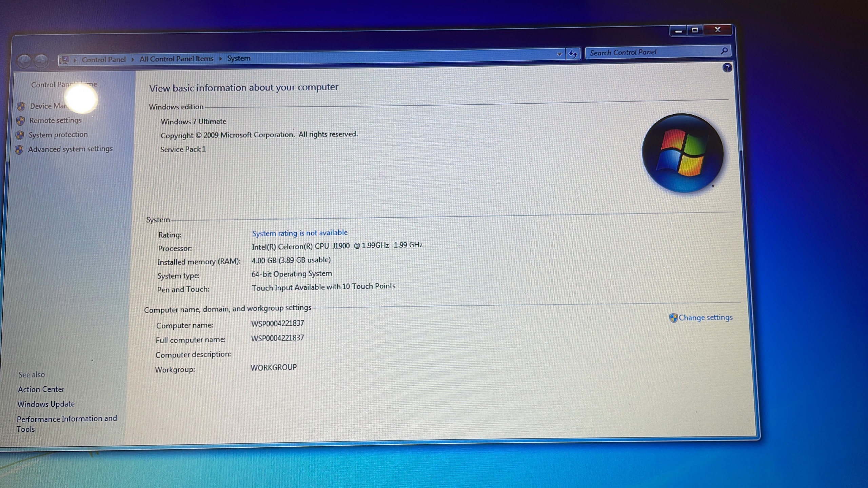Screen dimensions: 868x488
Task: Click 'System rating is not available' link
Action: [300, 233]
